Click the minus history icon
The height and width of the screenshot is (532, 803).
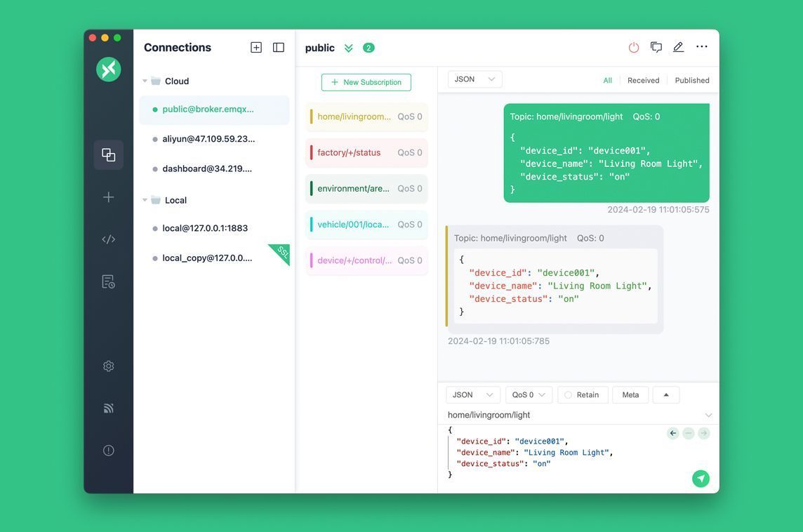(689, 433)
